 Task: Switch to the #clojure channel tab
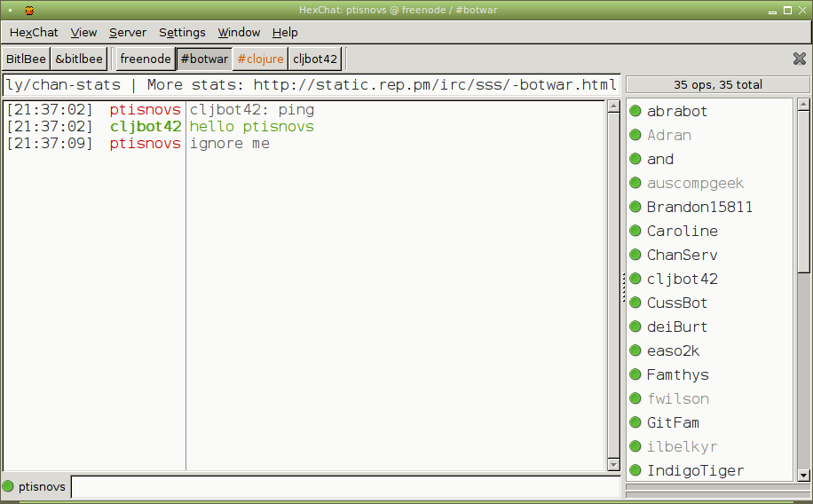[260, 59]
